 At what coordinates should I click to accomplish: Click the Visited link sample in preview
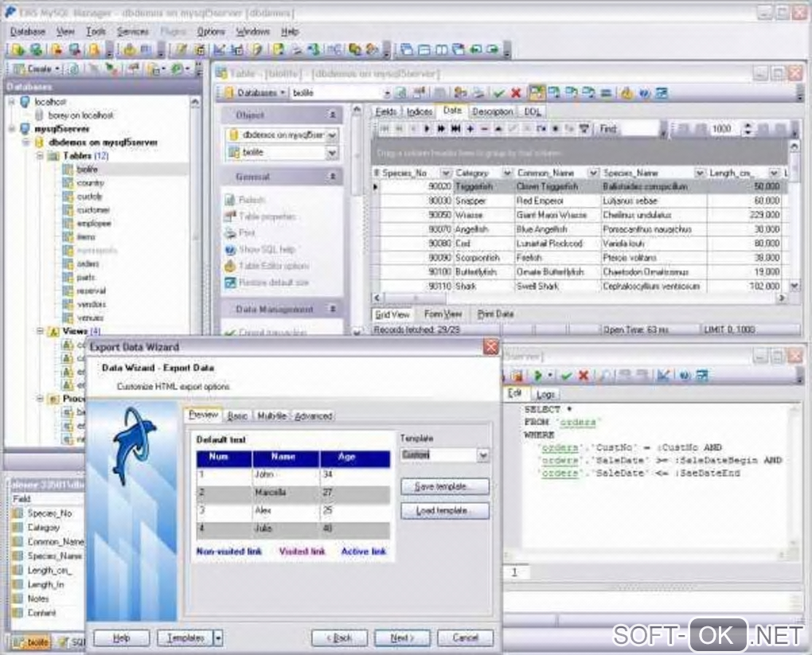302,552
